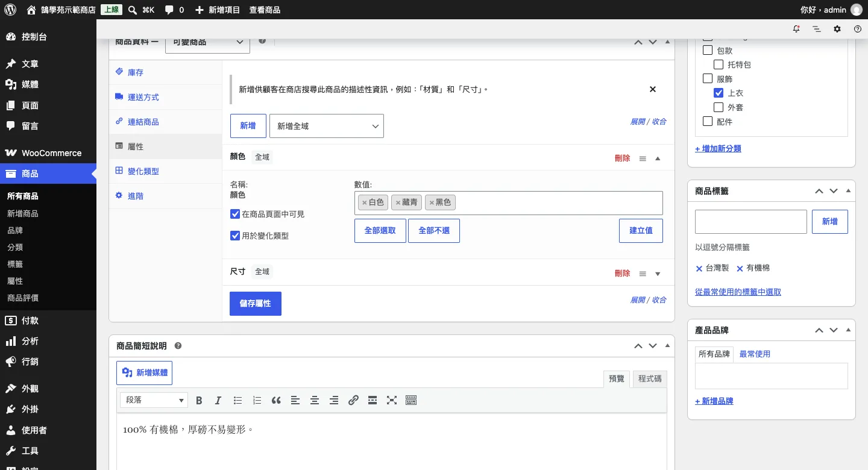This screenshot has height=470, width=868.
Task: Uncheck 用於變化類型
Action: tap(236, 236)
